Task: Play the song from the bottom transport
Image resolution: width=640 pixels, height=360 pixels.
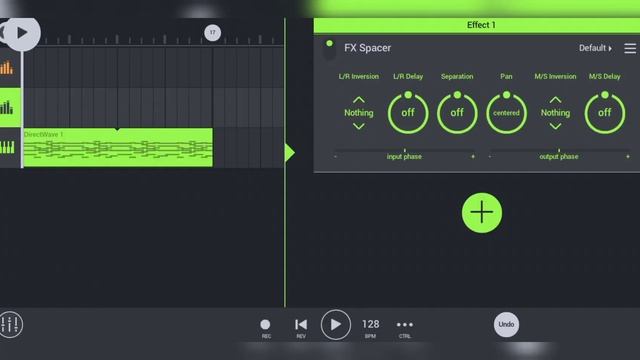Action: [336, 325]
